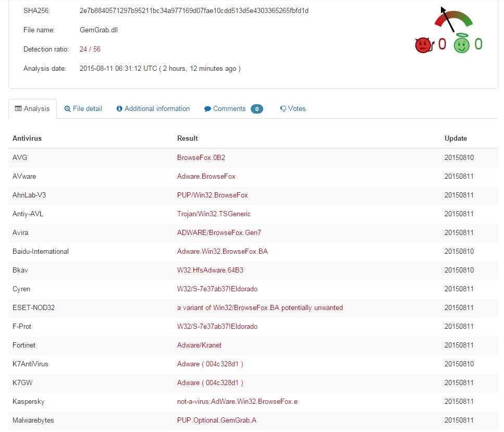The width and height of the screenshot is (504, 432).
Task: Click the Analysis tab table icon
Action: coord(18,108)
